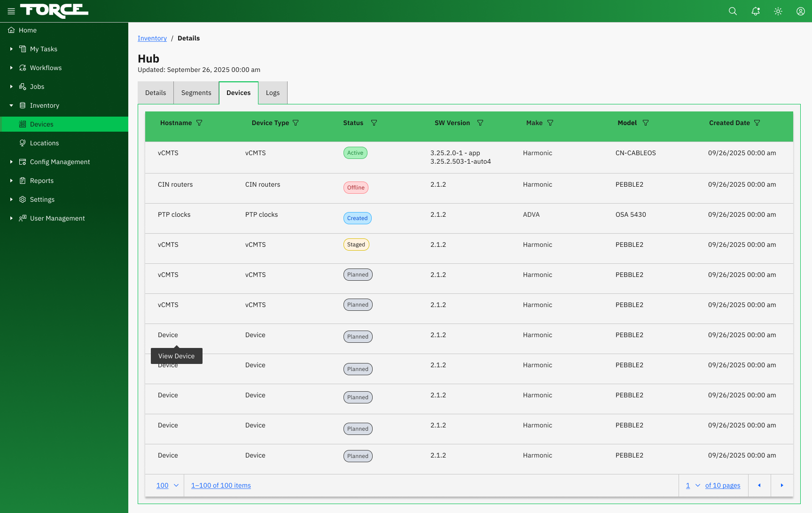Screen dimensions: 812x513
Task: Open user profile account icon
Action: [x=801, y=11]
